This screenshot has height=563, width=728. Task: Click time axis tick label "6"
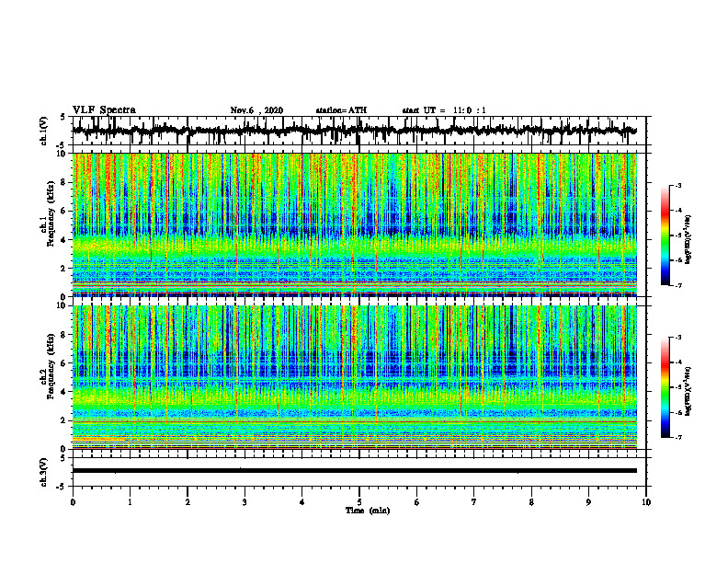[417, 502]
